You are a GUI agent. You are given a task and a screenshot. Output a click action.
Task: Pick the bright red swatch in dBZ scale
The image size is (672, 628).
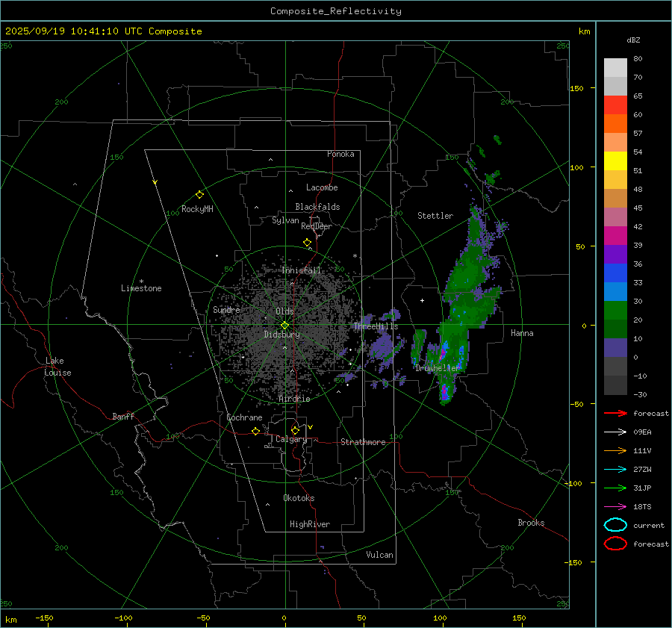615,105
